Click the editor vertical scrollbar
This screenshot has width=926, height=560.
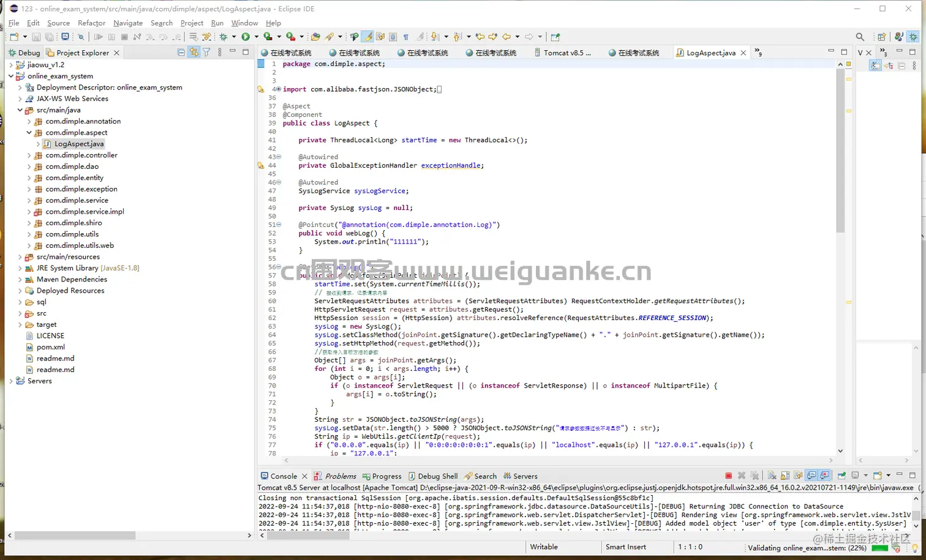point(840,150)
